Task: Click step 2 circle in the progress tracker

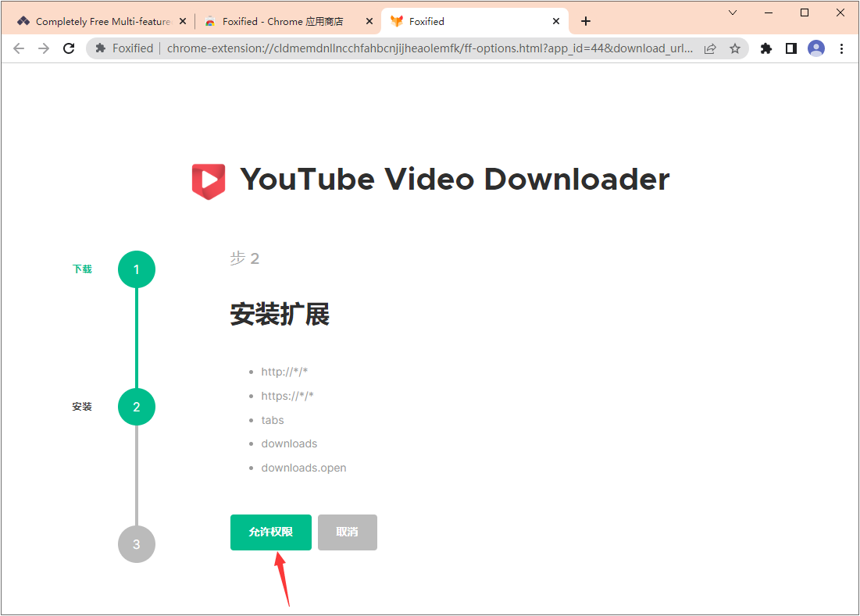Action: point(137,407)
